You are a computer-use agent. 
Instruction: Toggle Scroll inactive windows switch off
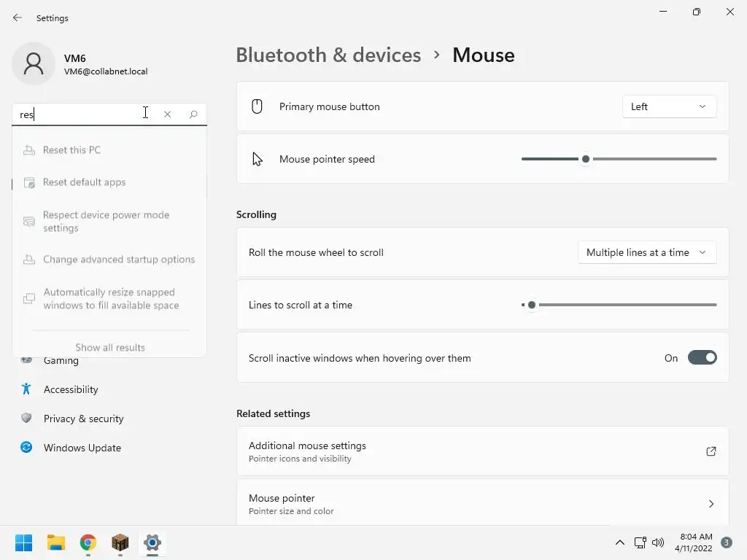[x=702, y=358]
